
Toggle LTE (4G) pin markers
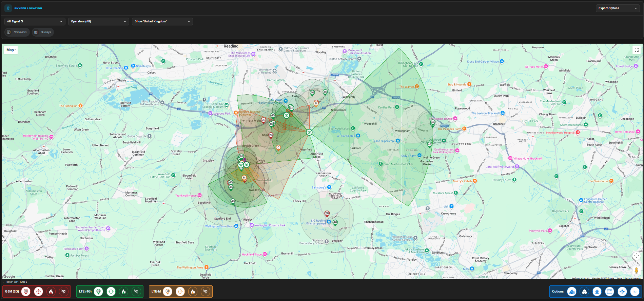point(98,292)
